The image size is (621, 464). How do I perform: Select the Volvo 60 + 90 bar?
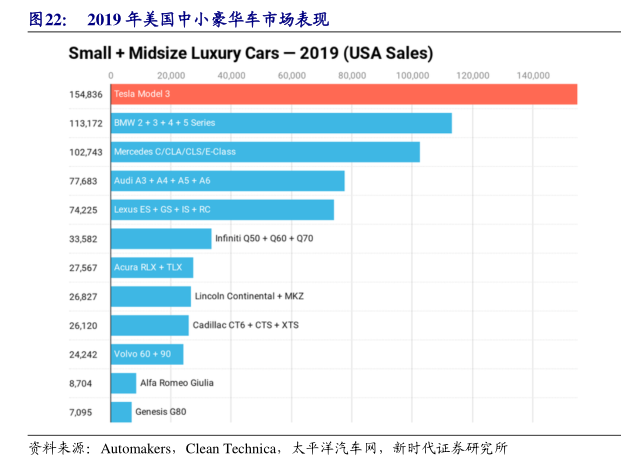click(147, 354)
